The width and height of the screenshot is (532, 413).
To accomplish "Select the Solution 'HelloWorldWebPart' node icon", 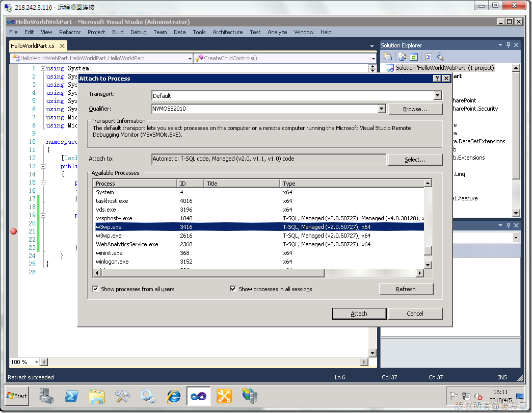I will (x=390, y=68).
